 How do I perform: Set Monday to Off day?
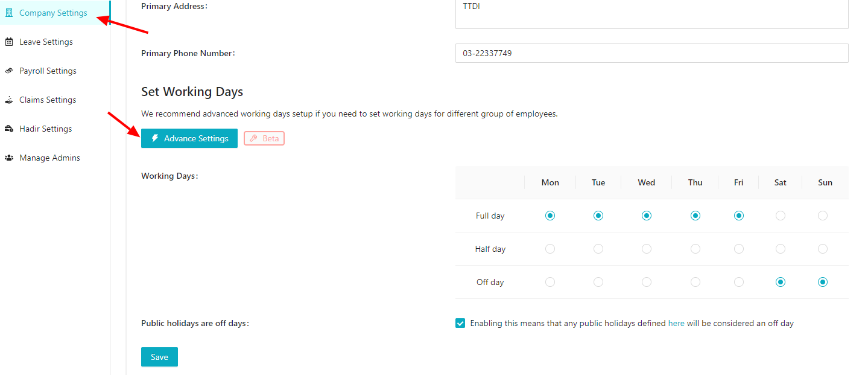click(x=550, y=282)
